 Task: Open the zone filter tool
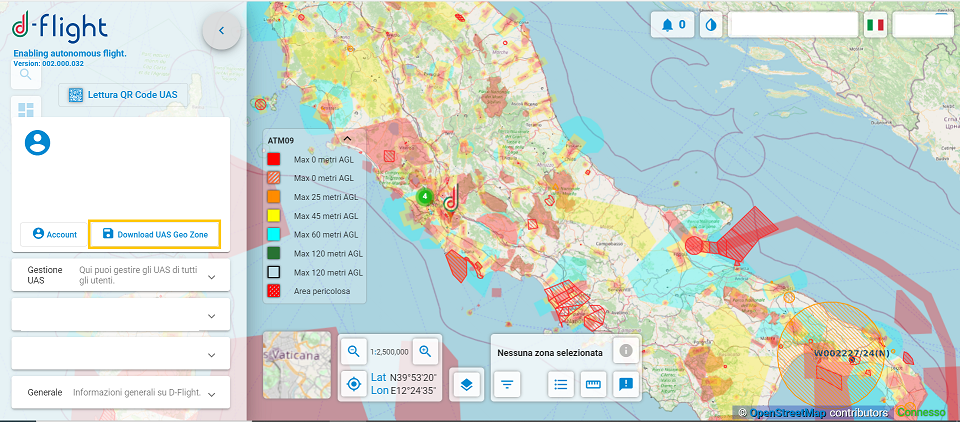click(508, 383)
